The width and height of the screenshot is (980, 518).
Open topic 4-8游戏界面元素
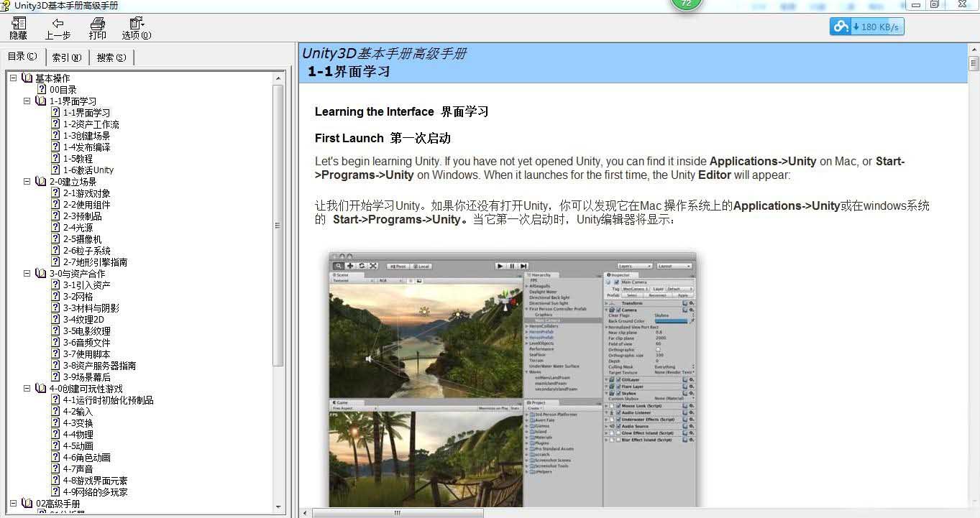tap(95, 481)
